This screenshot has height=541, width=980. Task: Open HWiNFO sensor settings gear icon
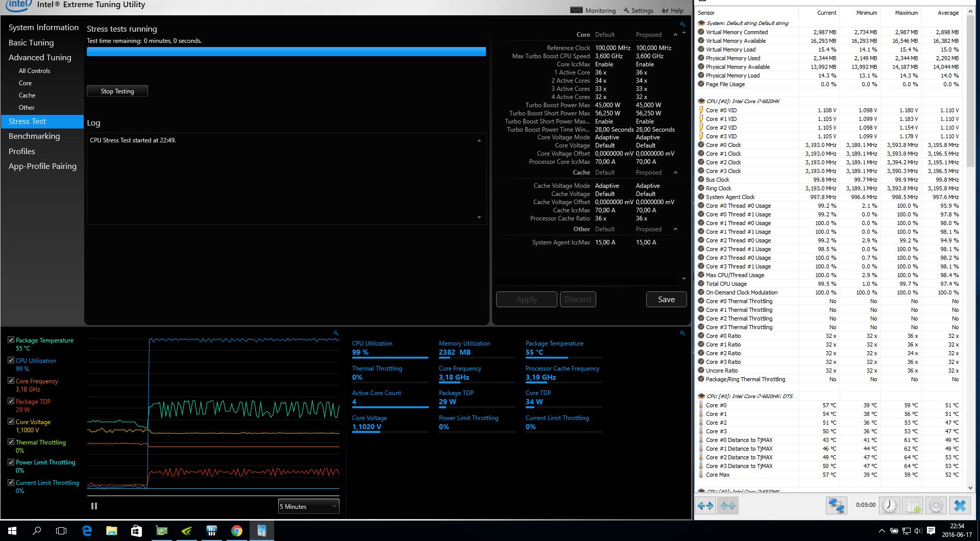tap(936, 506)
